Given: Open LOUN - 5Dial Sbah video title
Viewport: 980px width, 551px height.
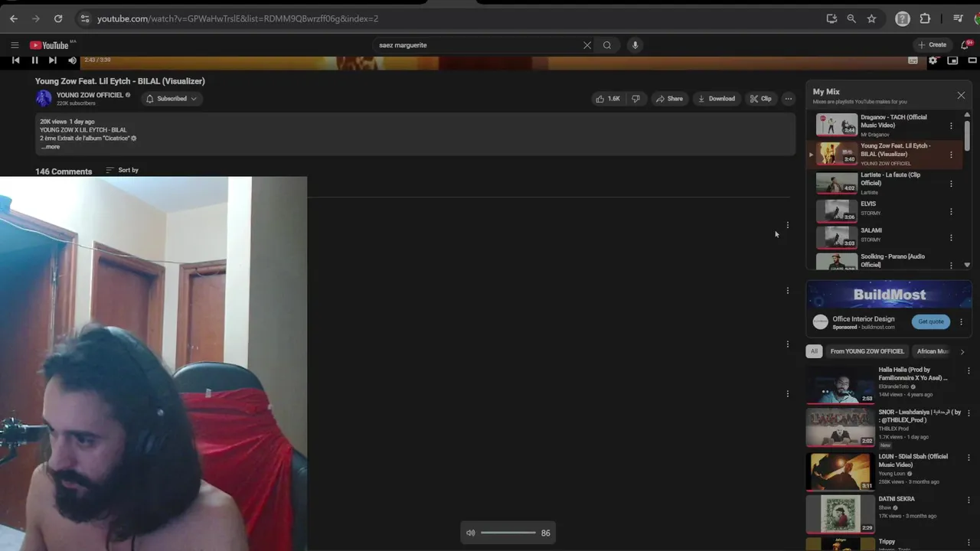Looking at the screenshot, I should pos(913,460).
